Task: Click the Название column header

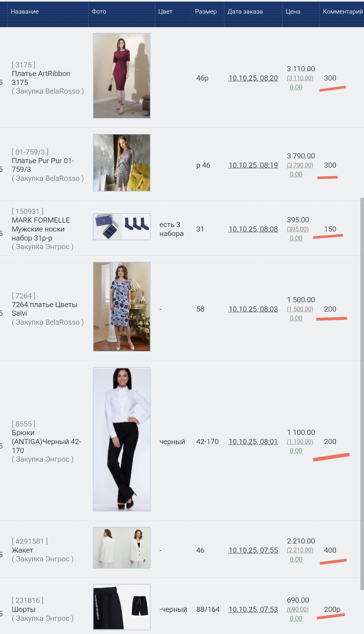Action: click(25, 12)
